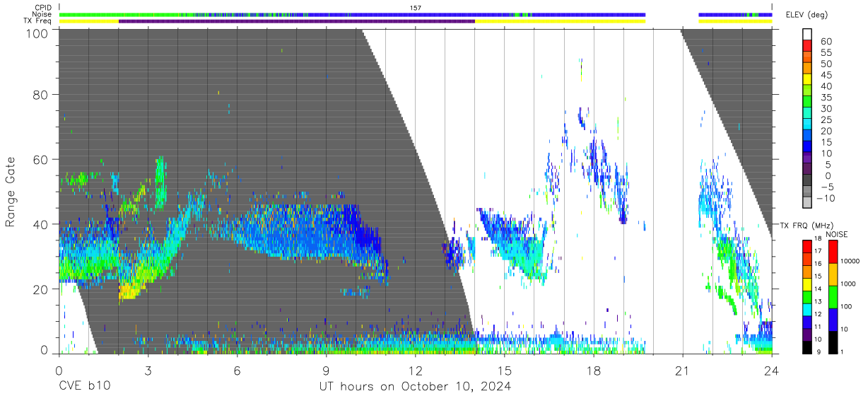
Task: Pick the light gray bottom ELEV colorbar segment
Action: 807,202
